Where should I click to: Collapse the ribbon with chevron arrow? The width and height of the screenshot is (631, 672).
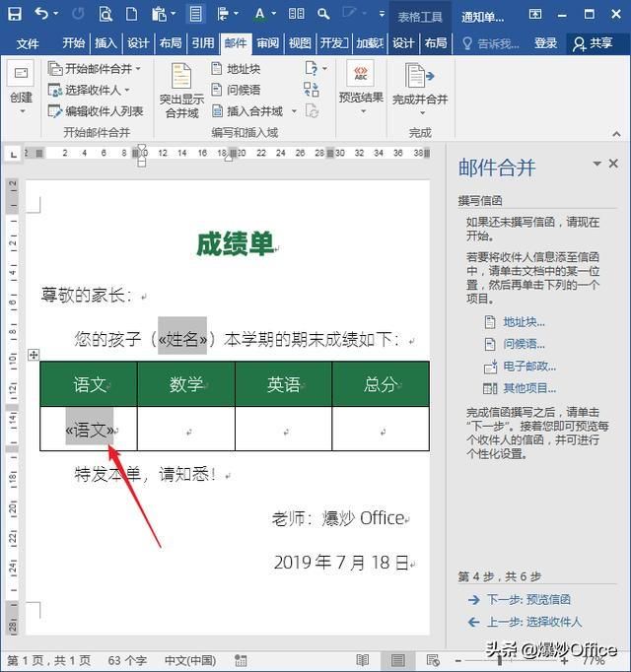point(616,134)
